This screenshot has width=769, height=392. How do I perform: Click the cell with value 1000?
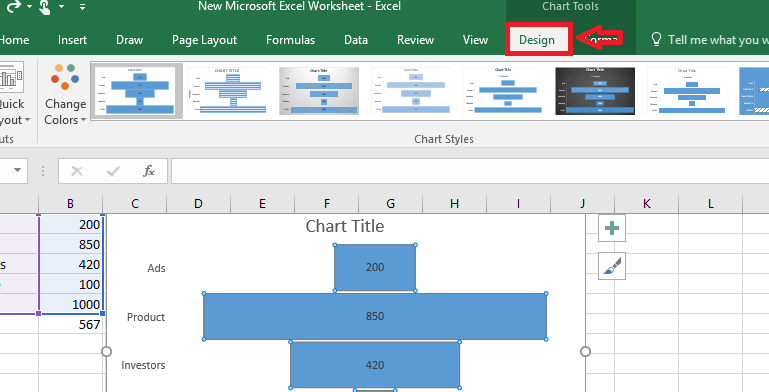pos(71,304)
